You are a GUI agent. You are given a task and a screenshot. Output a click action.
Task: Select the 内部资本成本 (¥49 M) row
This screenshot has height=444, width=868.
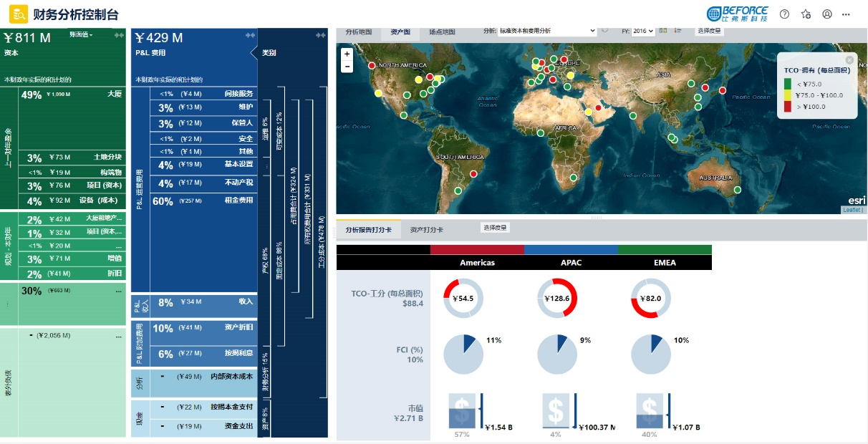[203, 382]
